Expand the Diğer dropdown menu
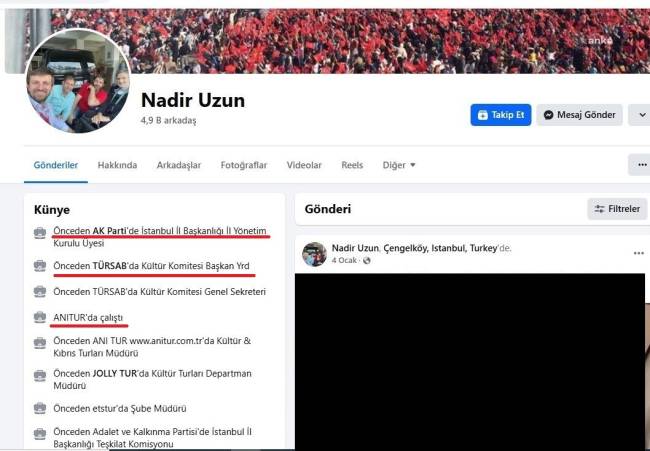The image size is (650, 451). click(x=399, y=165)
